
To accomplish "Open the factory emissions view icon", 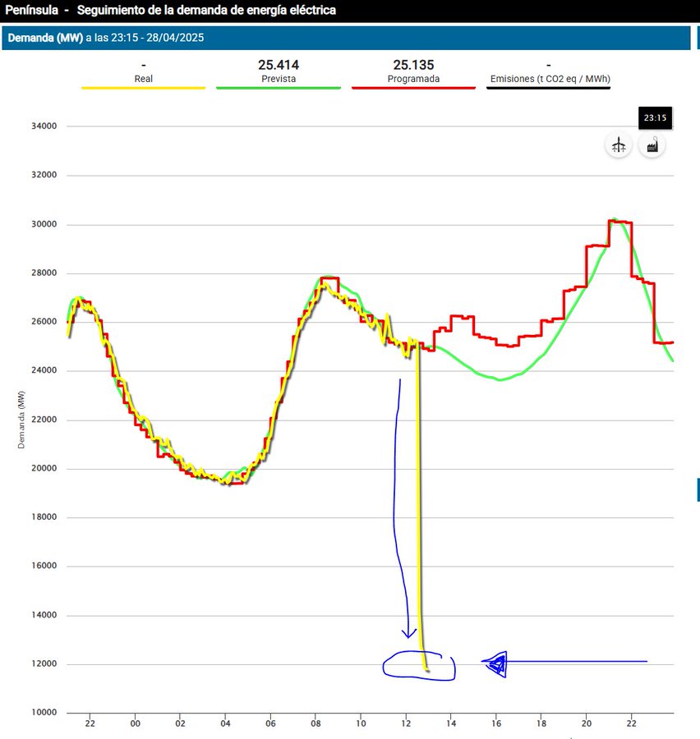I will coord(652,145).
